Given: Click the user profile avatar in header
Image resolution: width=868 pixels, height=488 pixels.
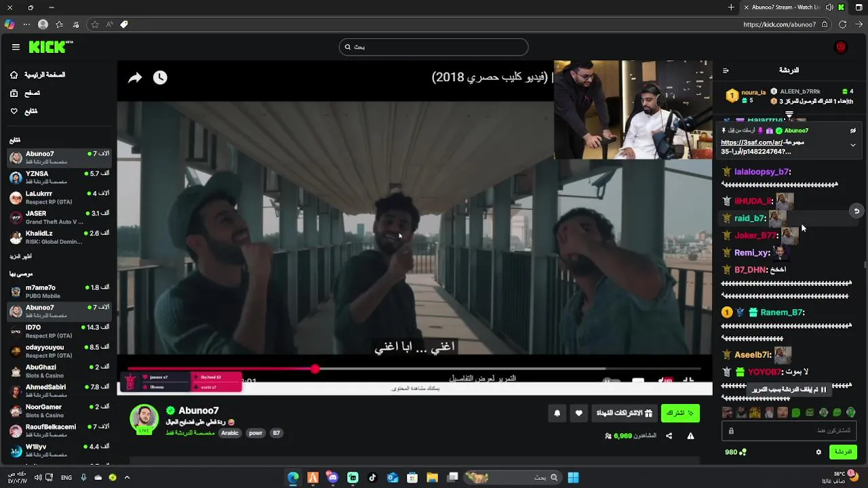Looking at the screenshot, I should (x=841, y=47).
